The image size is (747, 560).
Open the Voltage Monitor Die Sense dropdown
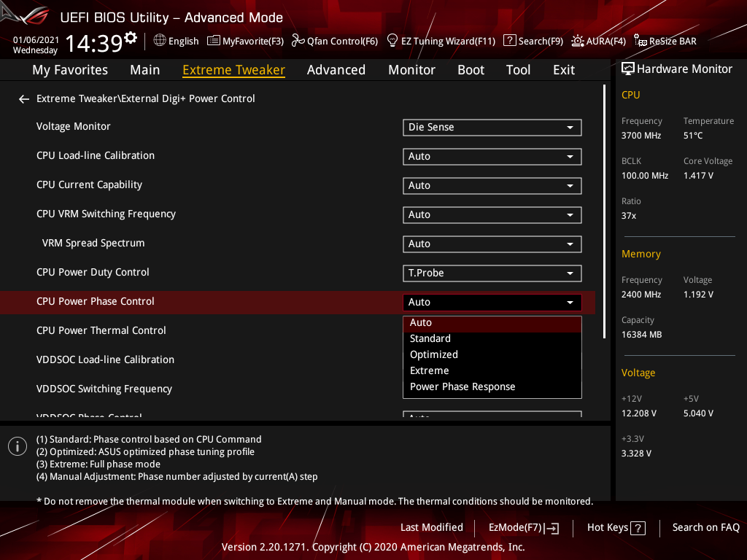[492, 128]
